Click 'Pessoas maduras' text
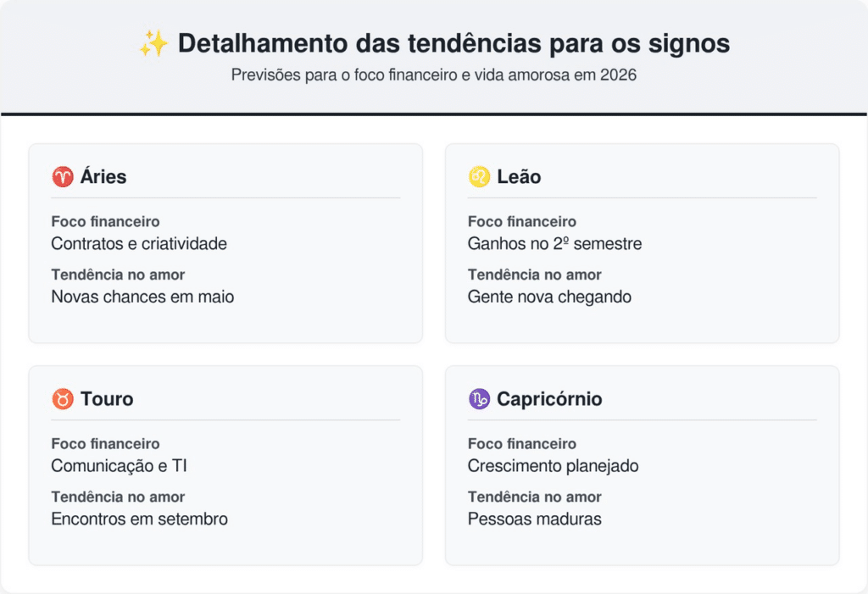 coord(534,519)
